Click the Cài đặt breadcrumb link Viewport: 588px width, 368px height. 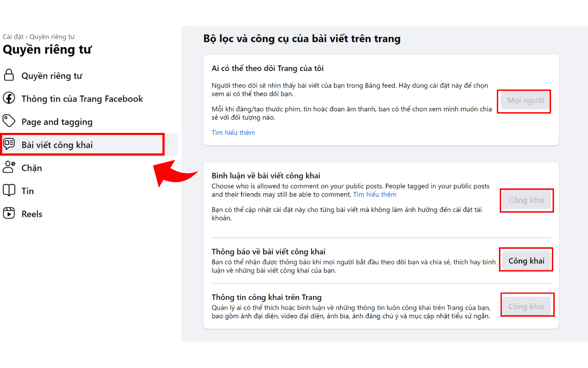(x=13, y=37)
